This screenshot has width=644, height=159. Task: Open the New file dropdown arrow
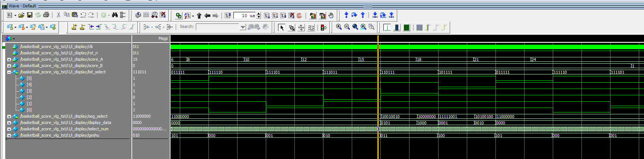(15, 16)
